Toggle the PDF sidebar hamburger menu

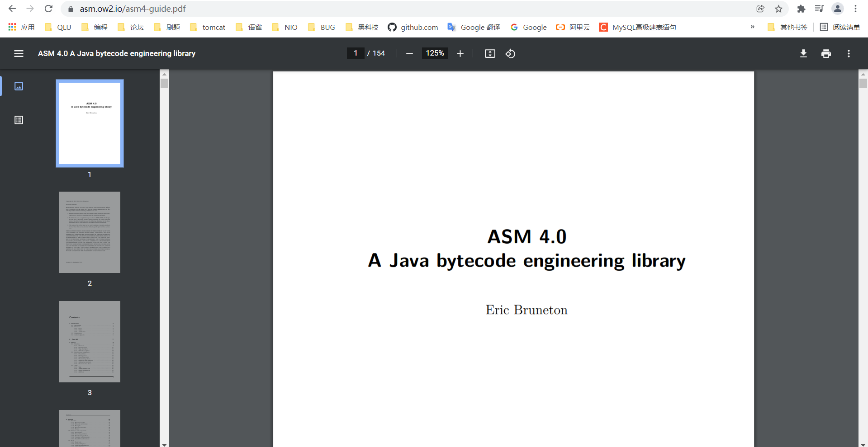(19, 53)
